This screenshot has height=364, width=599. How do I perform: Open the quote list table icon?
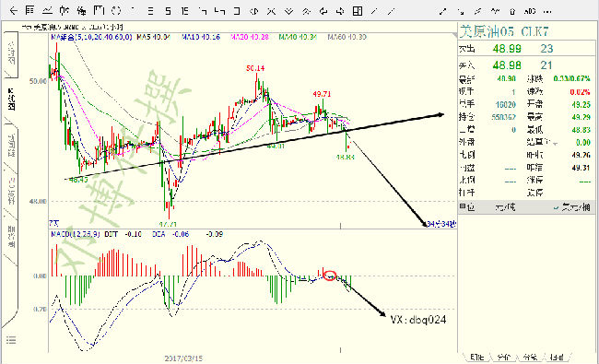point(29,11)
